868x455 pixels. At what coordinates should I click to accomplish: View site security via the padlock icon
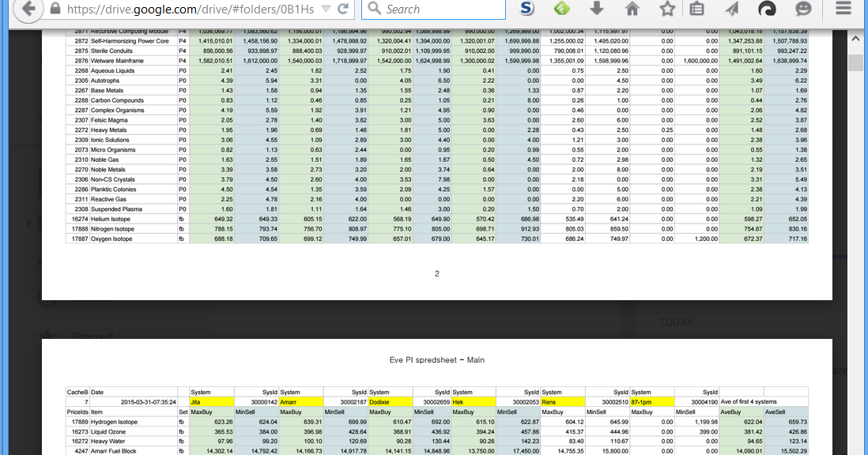point(57,9)
